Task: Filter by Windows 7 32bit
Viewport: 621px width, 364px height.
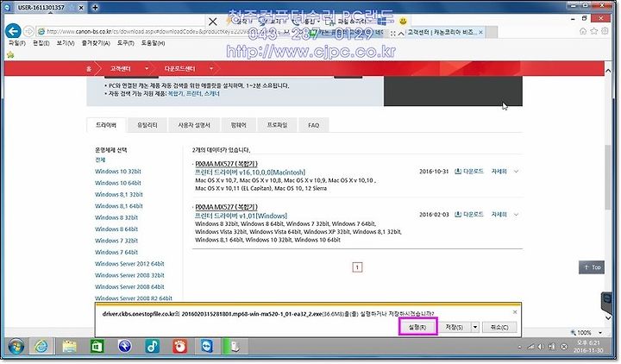Action: point(116,241)
